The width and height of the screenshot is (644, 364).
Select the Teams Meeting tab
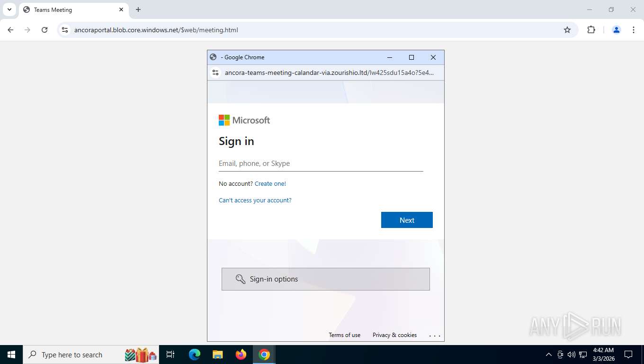(73, 9)
